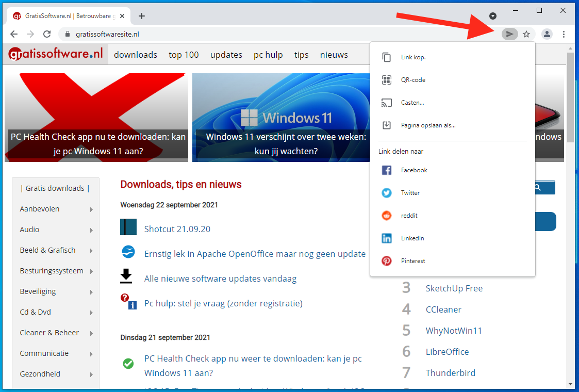Choose Link kop. to copy link
The width and height of the screenshot is (579, 392).
pyautogui.click(x=413, y=57)
